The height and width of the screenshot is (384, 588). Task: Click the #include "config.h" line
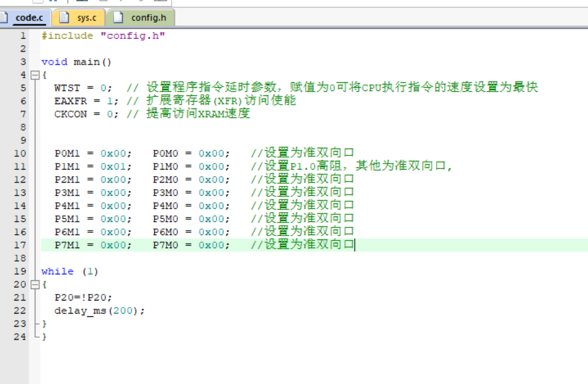click(x=103, y=35)
